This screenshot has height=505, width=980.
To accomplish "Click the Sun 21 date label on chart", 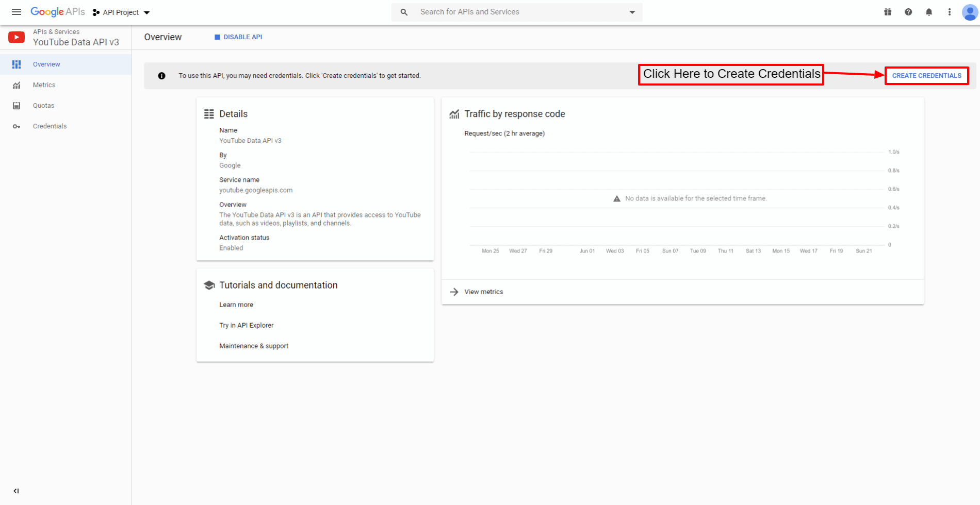I will [864, 251].
